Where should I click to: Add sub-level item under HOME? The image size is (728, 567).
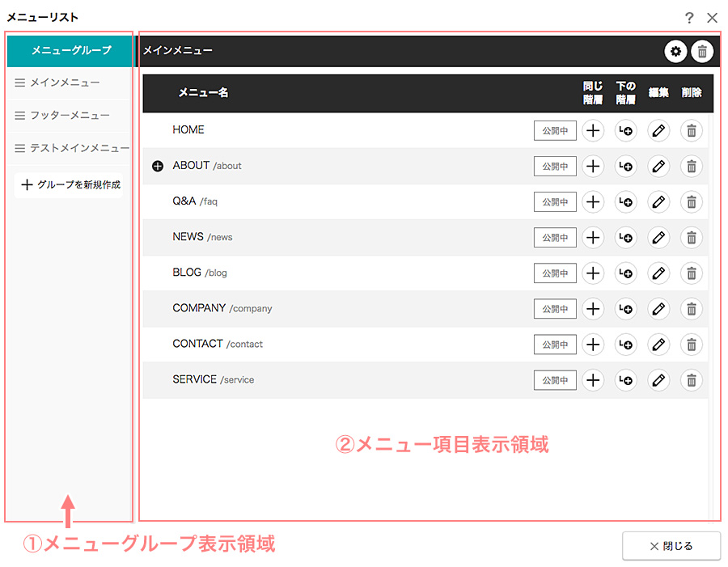[626, 130]
